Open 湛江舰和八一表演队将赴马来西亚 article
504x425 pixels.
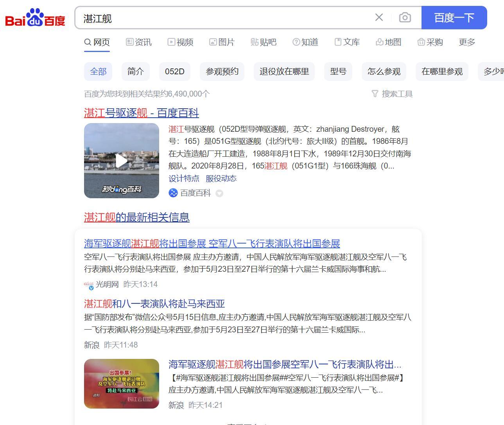point(154,304)
